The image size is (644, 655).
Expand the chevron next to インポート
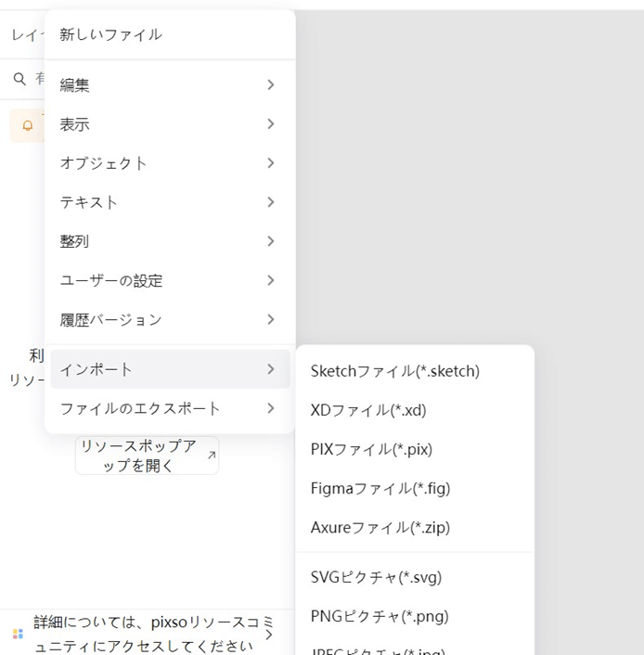coord(271,369)
